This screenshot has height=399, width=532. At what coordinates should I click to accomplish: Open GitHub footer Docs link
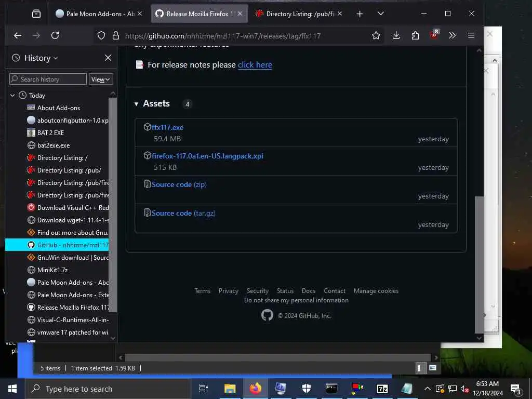(x=309, y=291)
